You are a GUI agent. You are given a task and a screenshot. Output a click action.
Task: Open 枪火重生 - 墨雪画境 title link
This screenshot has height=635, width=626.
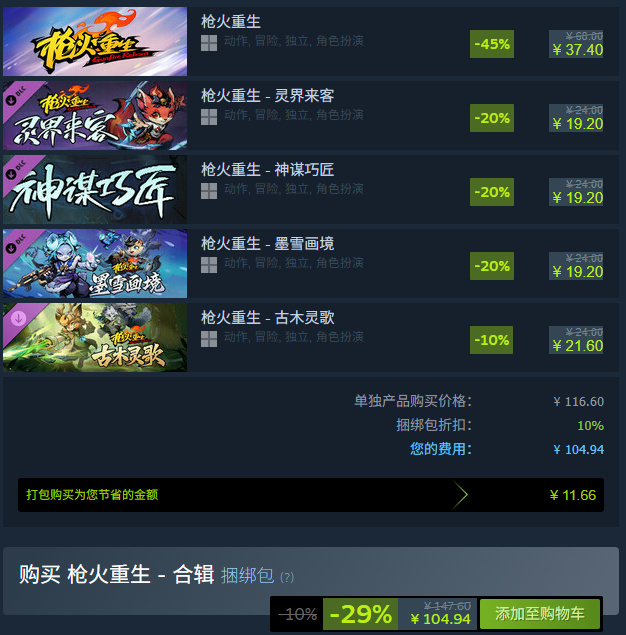click(x=268, y=244)
